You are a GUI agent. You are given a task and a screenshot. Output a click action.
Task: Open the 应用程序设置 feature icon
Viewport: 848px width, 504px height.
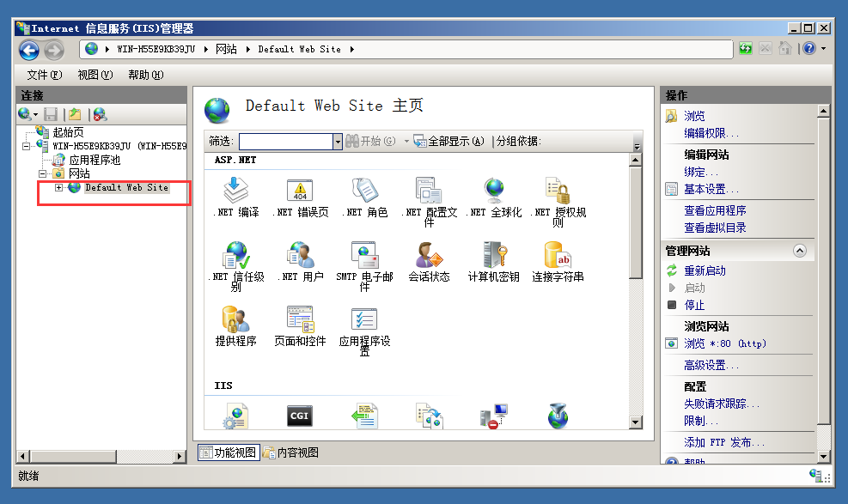[x=363, y=319]
